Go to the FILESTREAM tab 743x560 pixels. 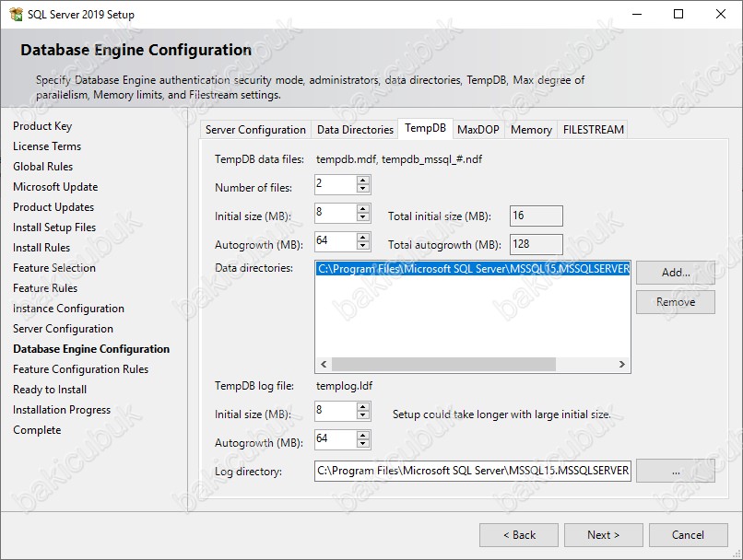coord(594,130)
